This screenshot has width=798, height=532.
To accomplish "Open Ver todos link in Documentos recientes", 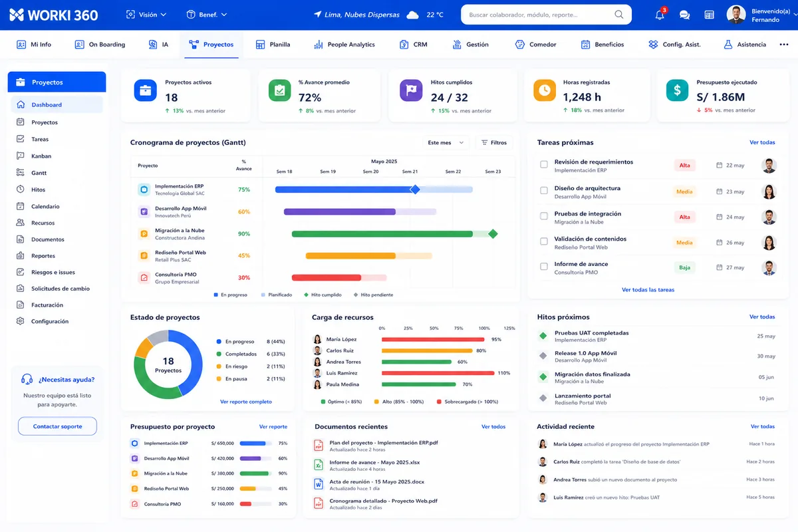I will point(493,426).
